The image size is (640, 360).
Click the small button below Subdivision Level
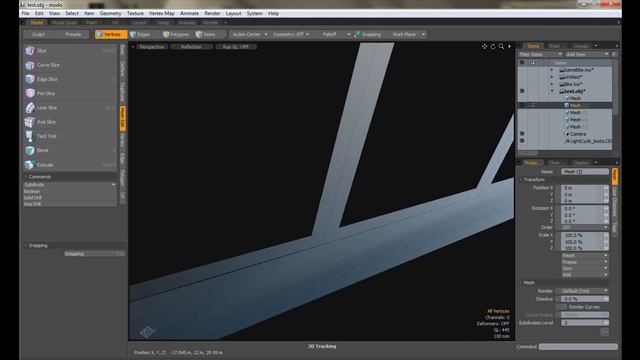[604, 332]
